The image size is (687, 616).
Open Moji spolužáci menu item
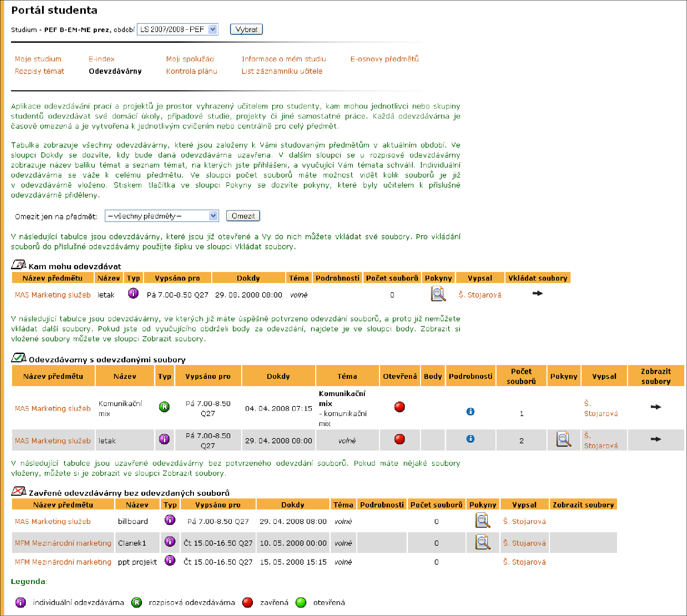tap(191, 59)
